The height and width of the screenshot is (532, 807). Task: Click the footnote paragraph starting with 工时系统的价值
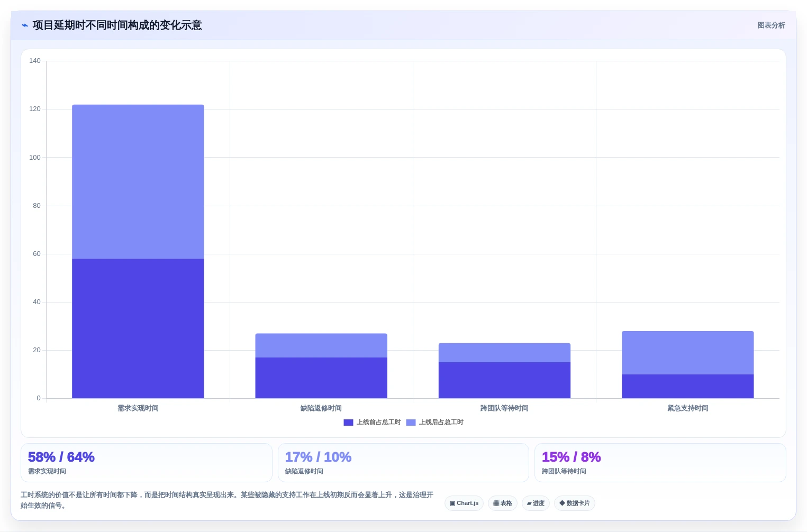[227, 500]
